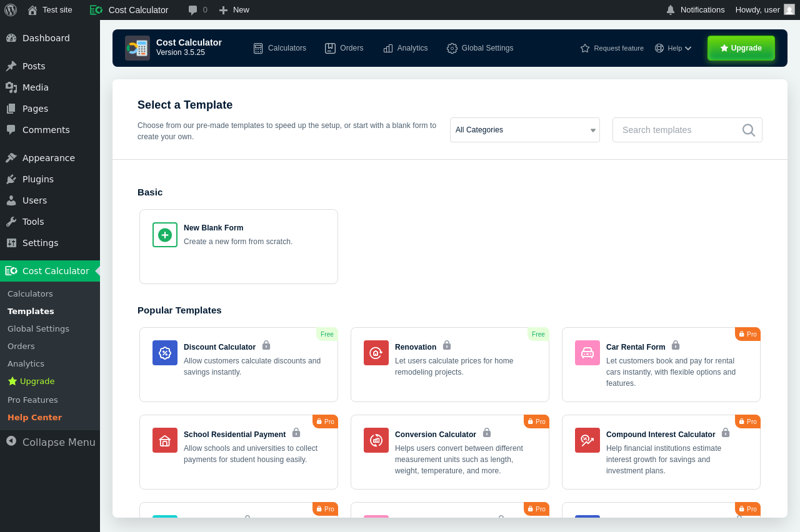This screenshot has height=532, width=800.
Task: Click the Pro badge on Conversion Calculator
Action: point(536,421)
